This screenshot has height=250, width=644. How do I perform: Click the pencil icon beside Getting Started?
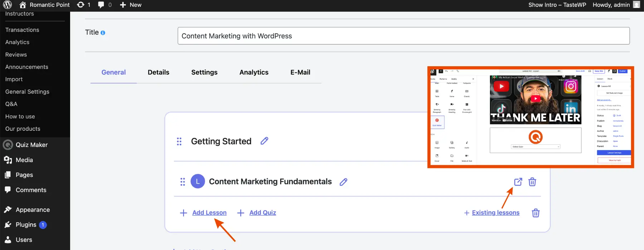[264, 141]
